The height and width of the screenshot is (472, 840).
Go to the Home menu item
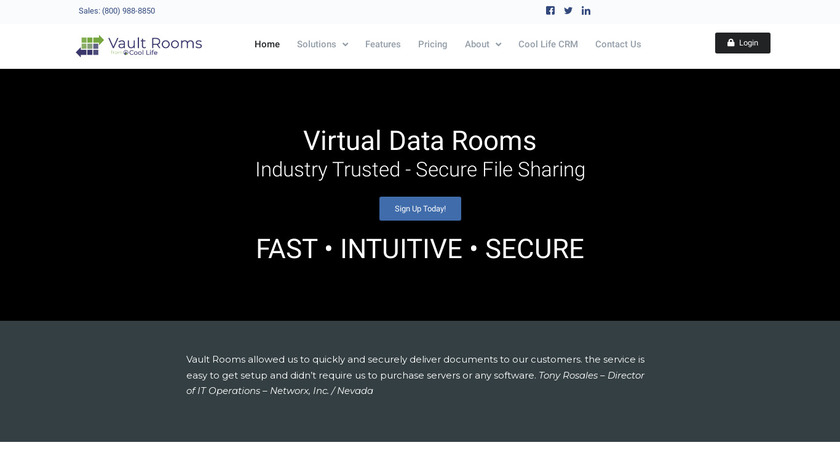coord(267,44)
